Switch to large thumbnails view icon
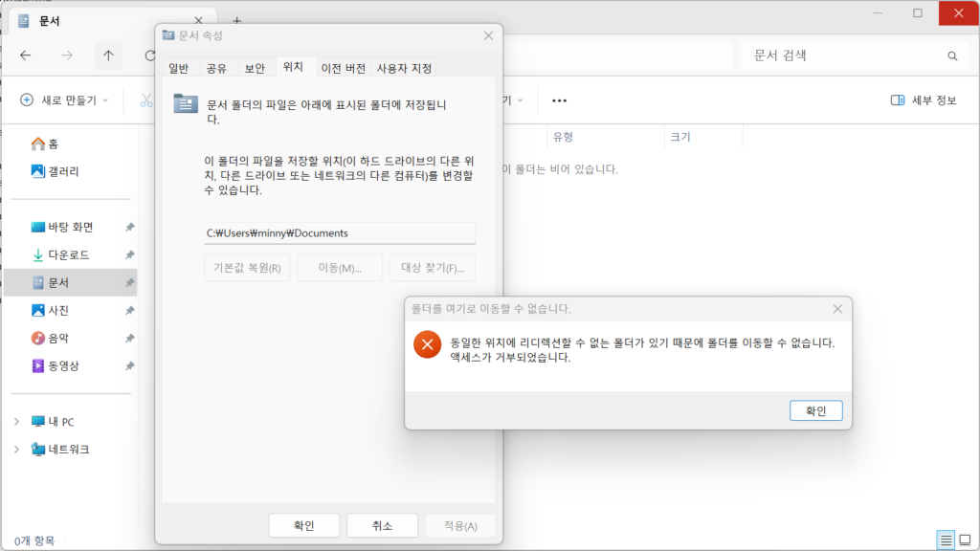This screenshot has height=551, width=980. click(965, 540)
